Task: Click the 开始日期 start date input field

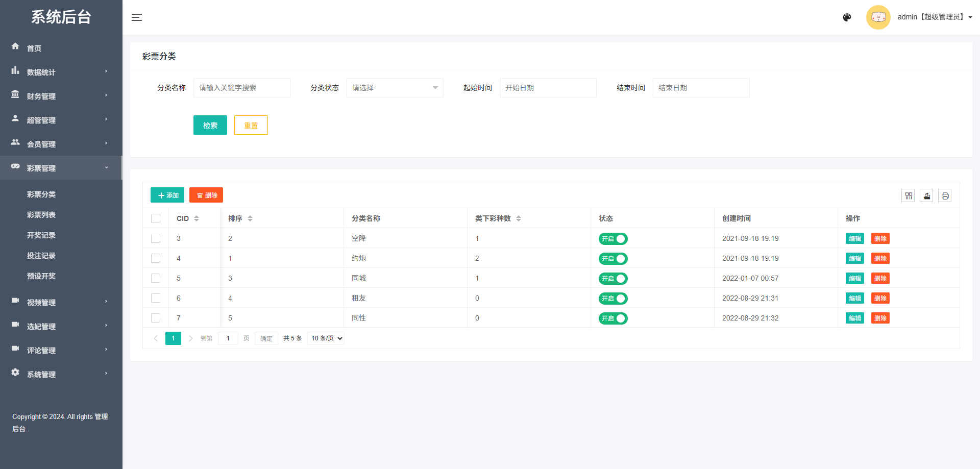Action: pyautogui.click(x=548, y=87)
